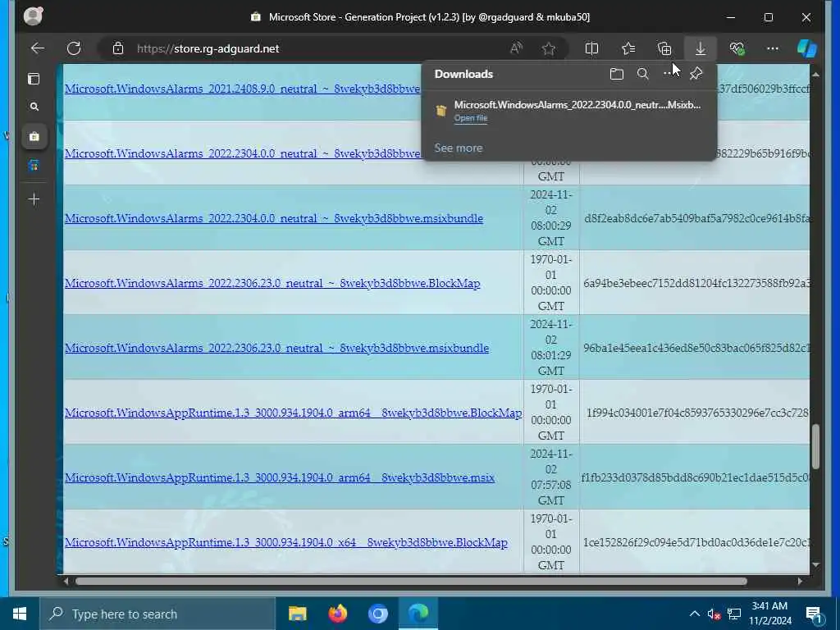This screenshot has width=840, height=630.
Task: Click hash starting f1fb233d0378d85b
Action: [696, 478]
